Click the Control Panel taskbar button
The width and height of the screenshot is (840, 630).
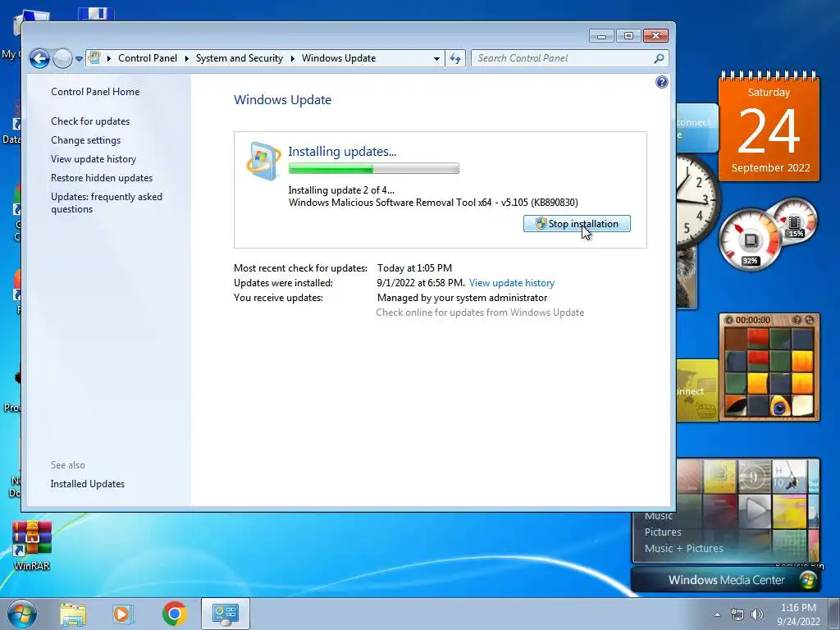[226, 614]
